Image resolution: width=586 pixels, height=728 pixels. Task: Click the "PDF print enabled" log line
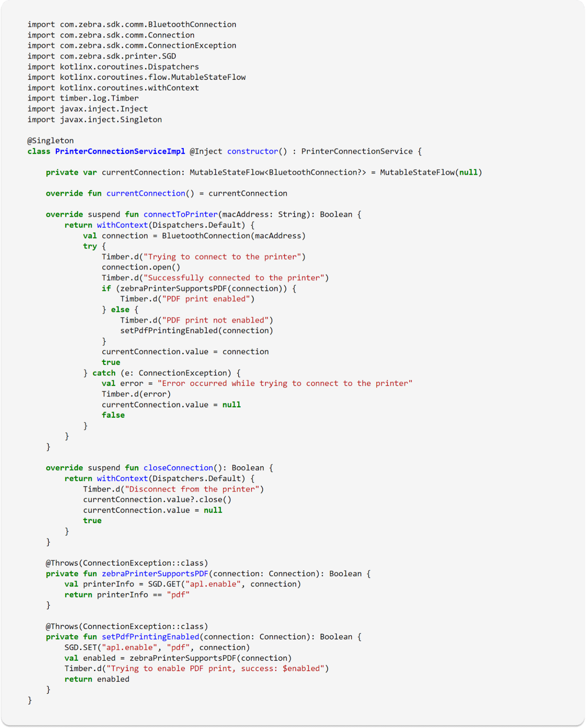(x=187, y=299)
